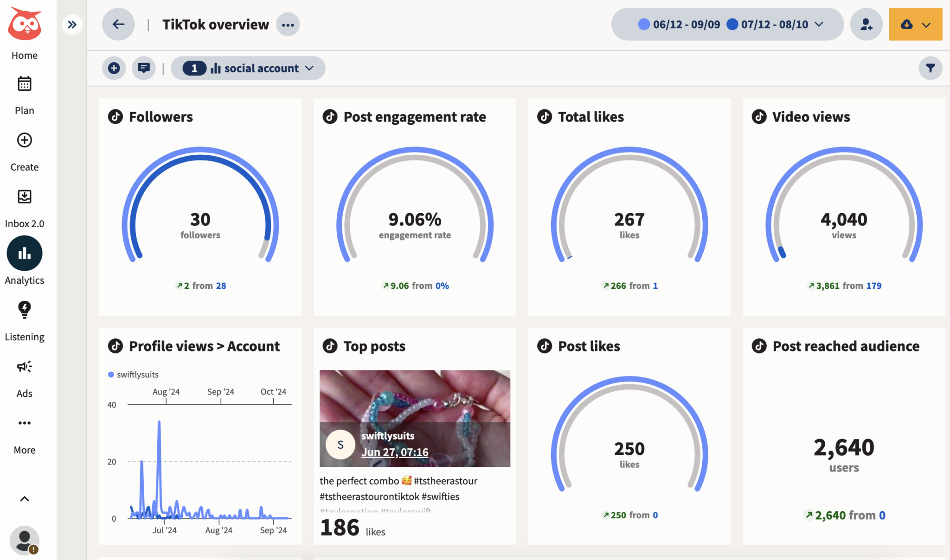
Task: Click the add user share icon
Action: coord(866,24)
